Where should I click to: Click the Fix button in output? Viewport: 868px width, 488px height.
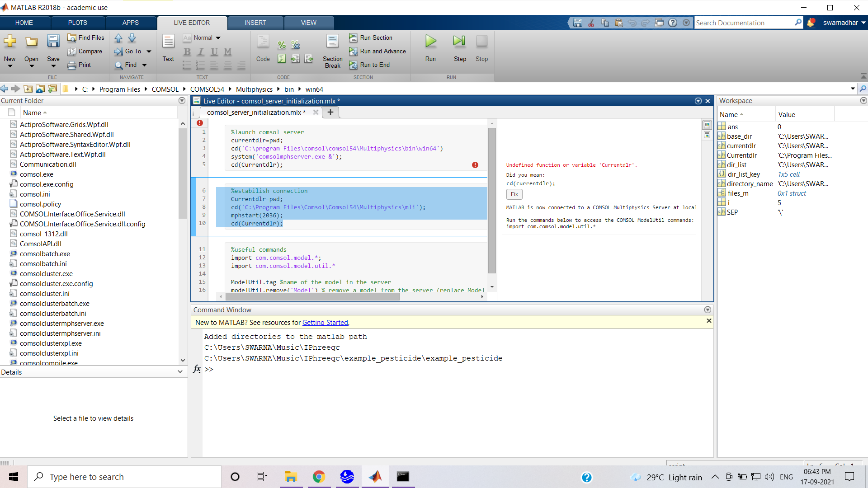click(x=514, y=194)
